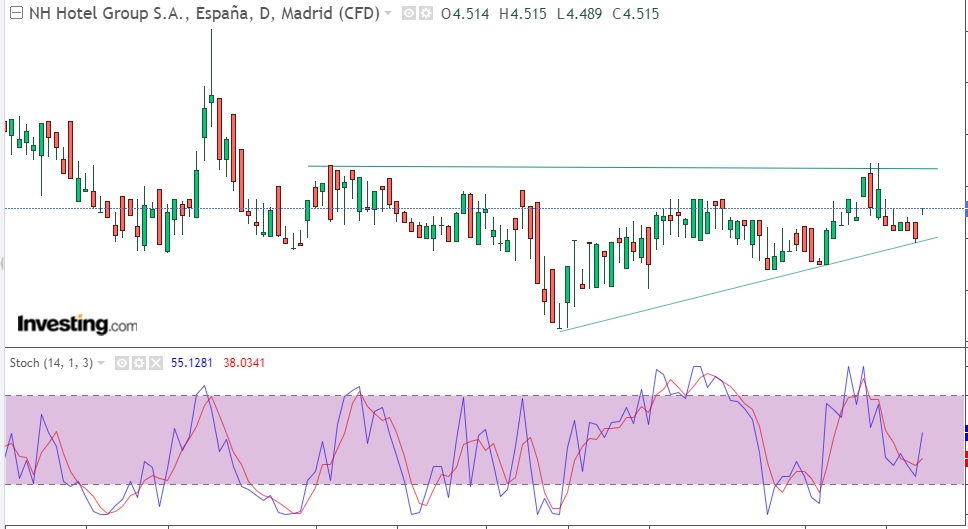Viewport: 968px width, 529px height.
Task: Open main chart settings gear icon
Action: [x=426, y=13]
